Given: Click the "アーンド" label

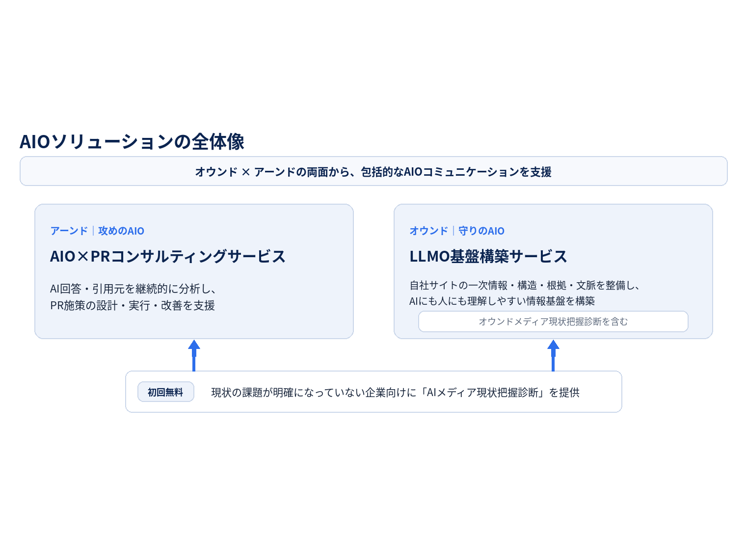Looking at the screenshot, I should [69, 231].
